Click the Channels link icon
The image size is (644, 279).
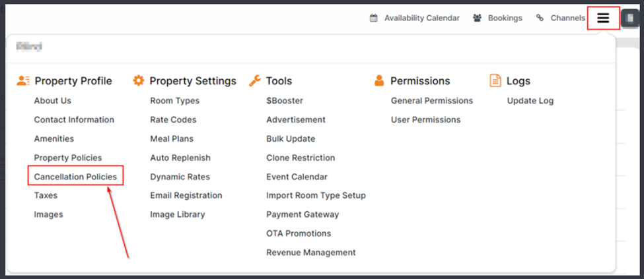point(540,18)
